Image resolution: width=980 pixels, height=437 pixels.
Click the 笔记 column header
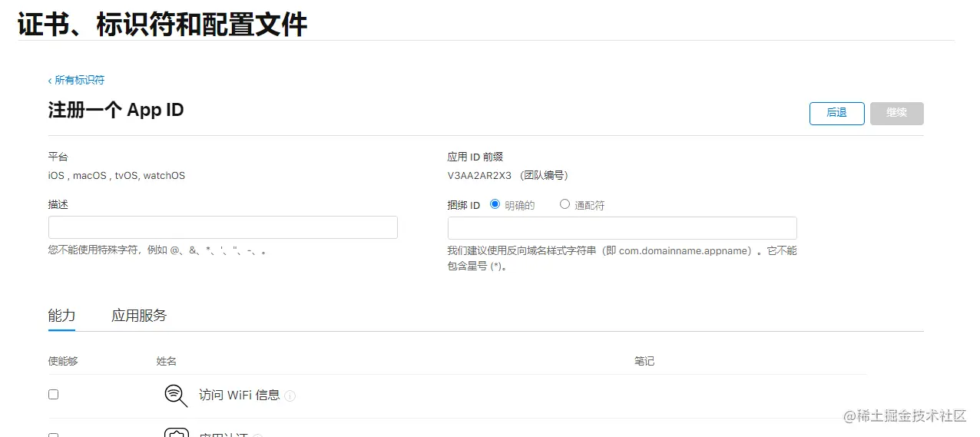[x=644, y=361]
